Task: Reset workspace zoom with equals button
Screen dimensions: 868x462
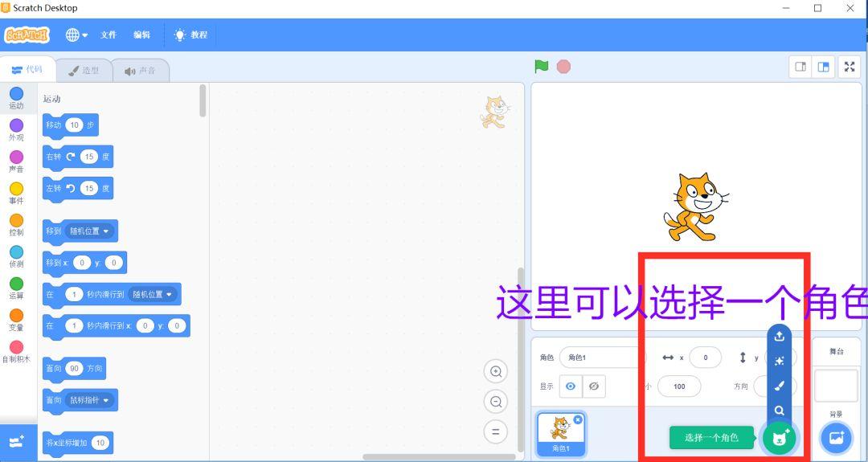Action: tap(496, 431)
